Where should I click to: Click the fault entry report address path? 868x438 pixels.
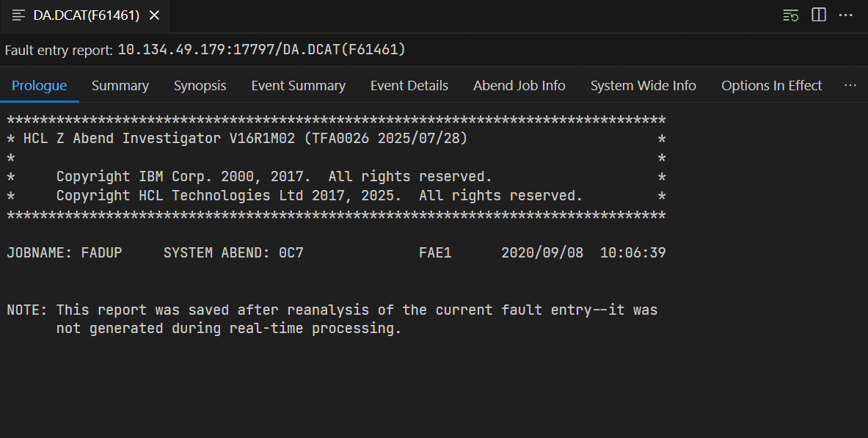point(261,50)
